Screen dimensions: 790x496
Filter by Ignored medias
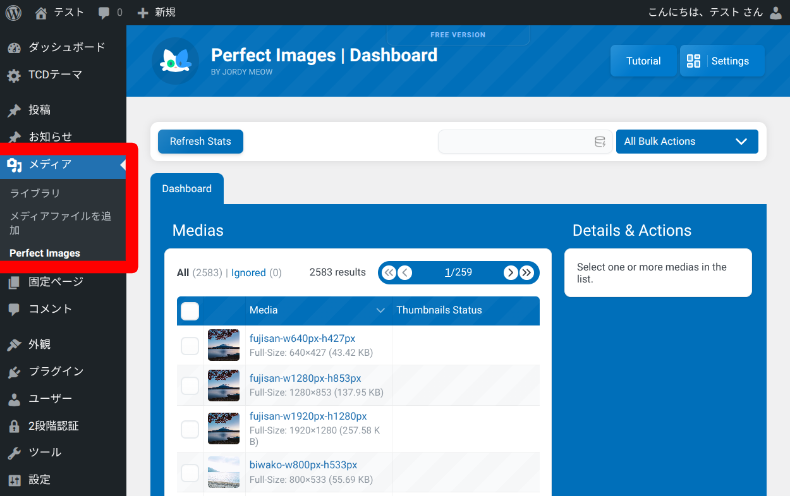click(248, 273)
